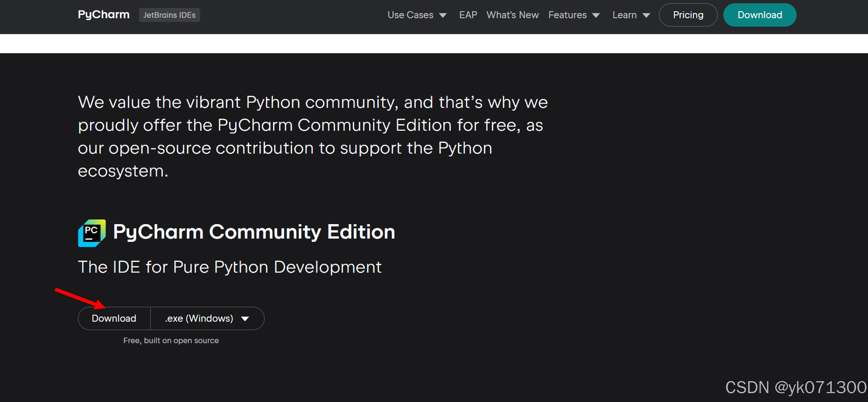Open the .exe (Windows) installer selector
The height and width of the screenshot is (402, 868).
199,318
